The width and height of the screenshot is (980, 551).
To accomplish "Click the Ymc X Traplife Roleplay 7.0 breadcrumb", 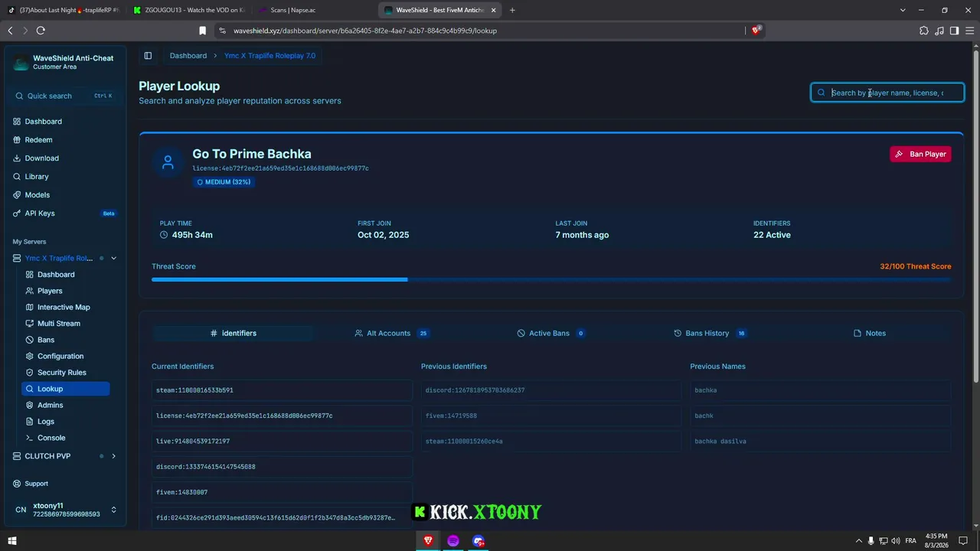I will coord(269,56).
